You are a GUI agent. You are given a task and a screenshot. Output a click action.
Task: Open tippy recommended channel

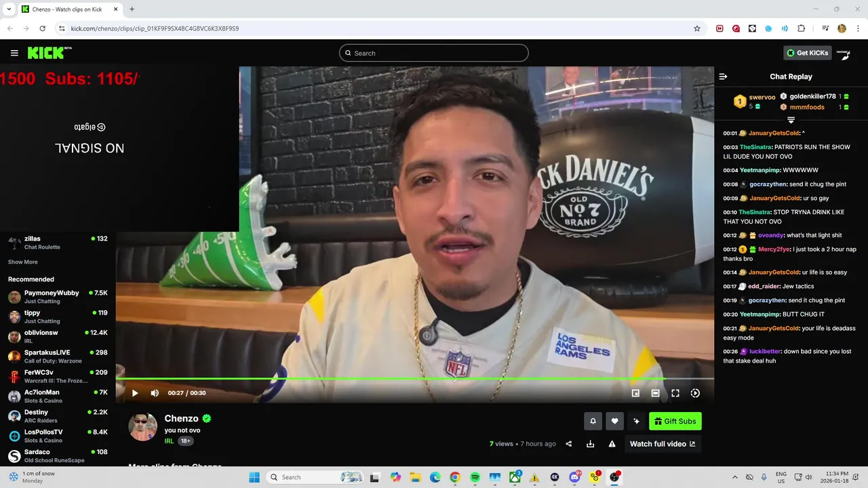(x=58, y=317)
